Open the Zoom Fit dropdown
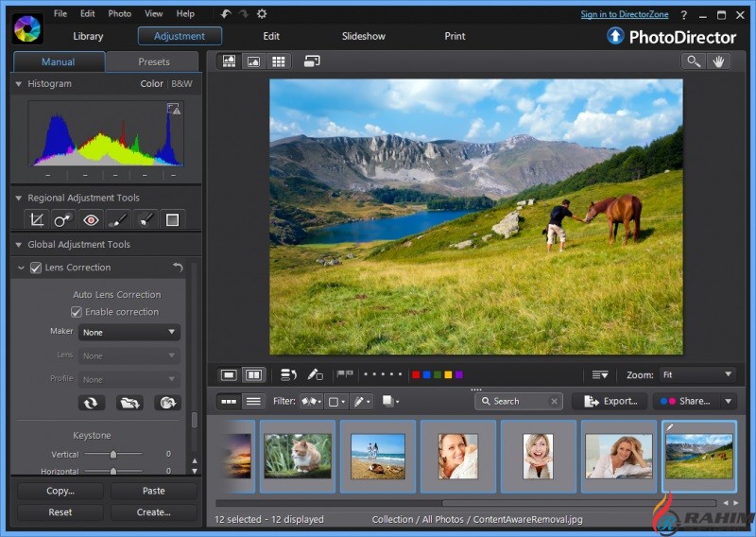The height and width of the screenshot is (537, 756). click(x=696, y=375)
